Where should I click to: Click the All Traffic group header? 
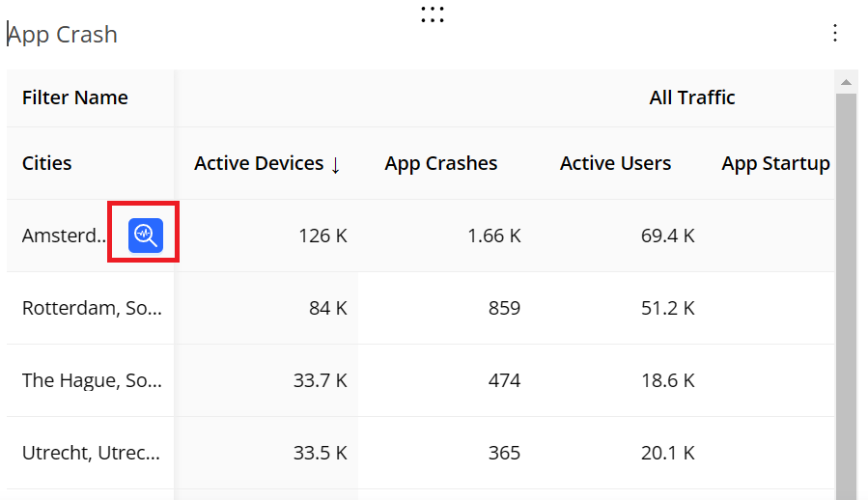tap(691, 97)
